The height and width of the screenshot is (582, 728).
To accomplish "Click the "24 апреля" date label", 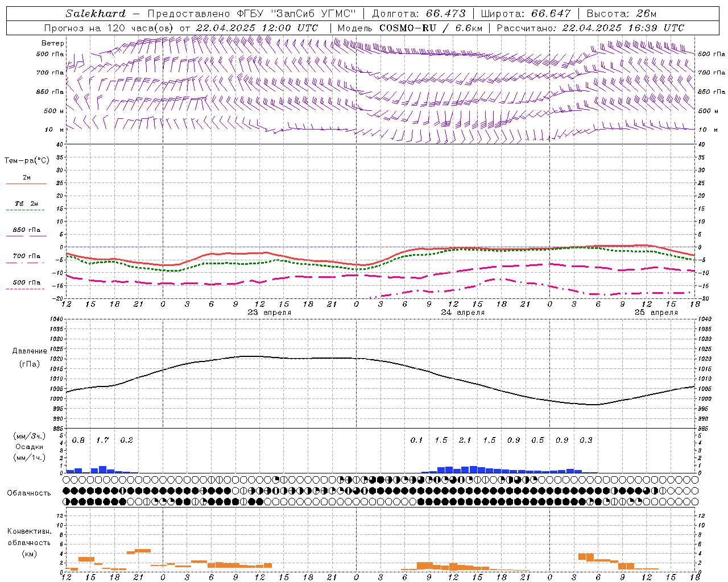I will point(463,313).
